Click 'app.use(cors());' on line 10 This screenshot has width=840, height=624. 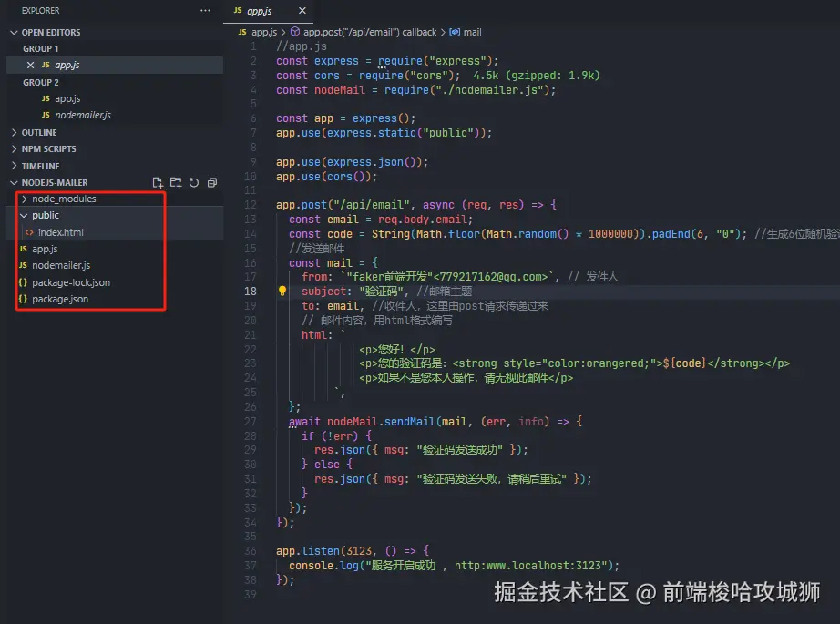point(326,177)
